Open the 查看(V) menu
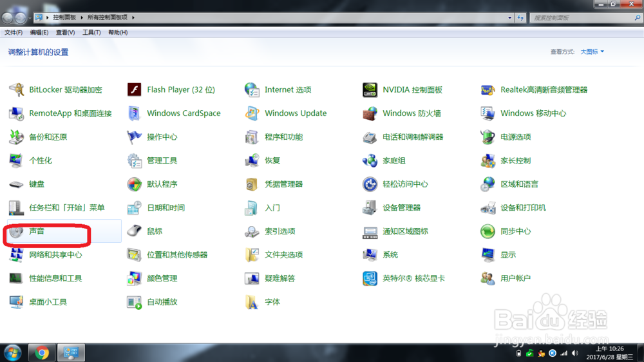The image size is (644, 362). 65,32
